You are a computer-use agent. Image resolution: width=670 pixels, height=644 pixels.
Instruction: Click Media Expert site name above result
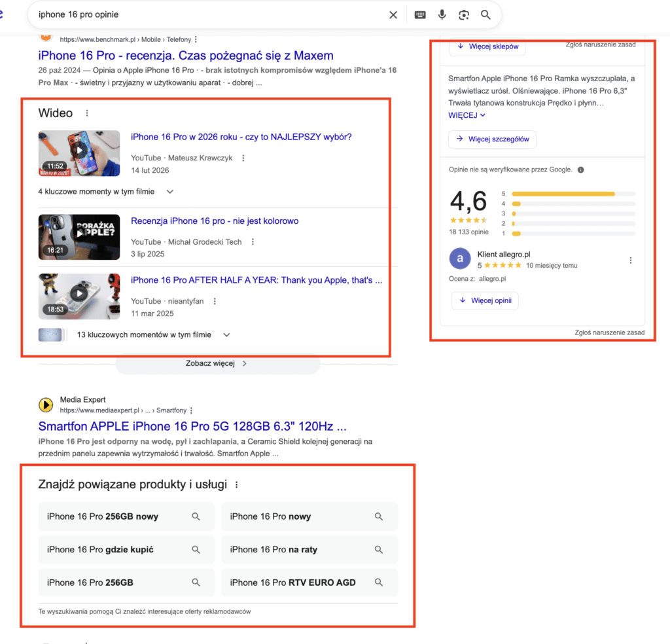82,400
